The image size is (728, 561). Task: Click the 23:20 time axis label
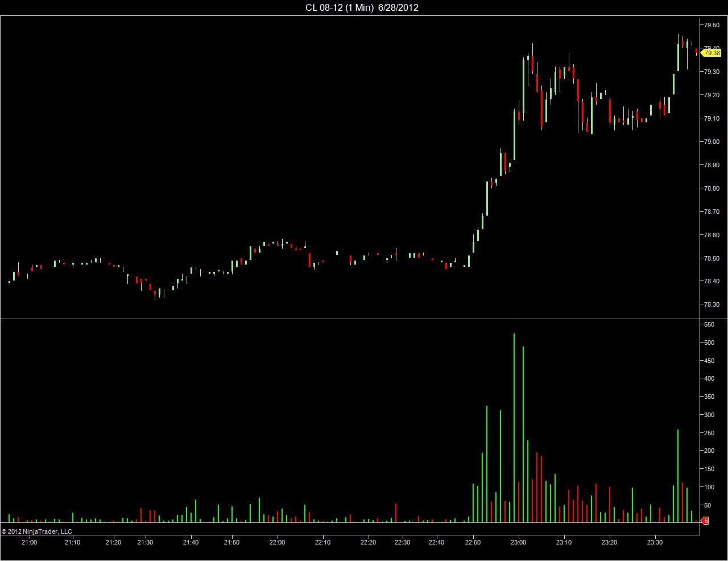(610, 542)
